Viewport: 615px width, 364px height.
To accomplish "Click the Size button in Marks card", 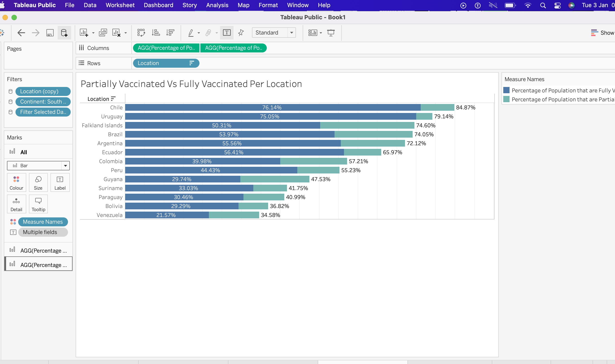I will tap(38, 182).
